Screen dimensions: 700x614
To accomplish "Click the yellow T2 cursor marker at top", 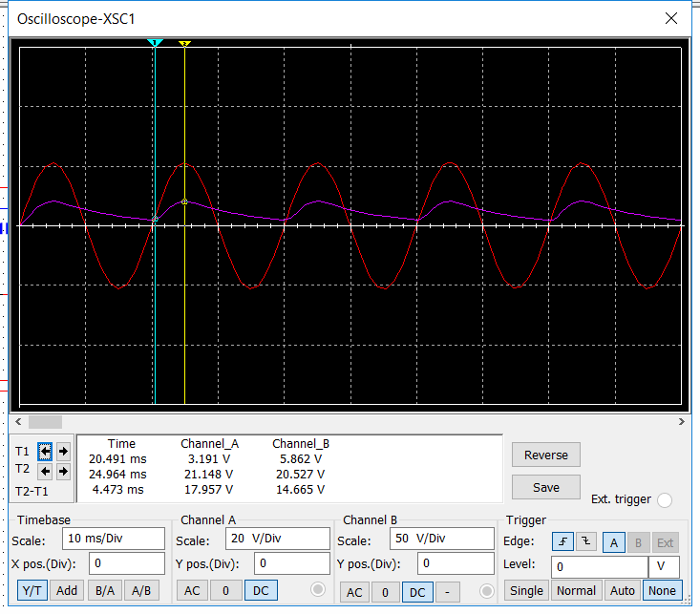I will 184,44.
